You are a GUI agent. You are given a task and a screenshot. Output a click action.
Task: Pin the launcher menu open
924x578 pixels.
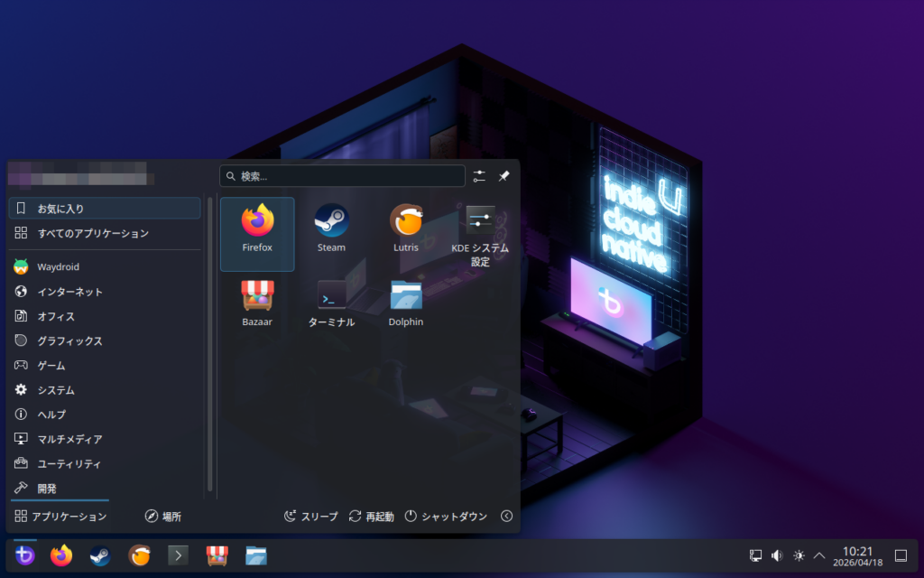[x=504, y=176]
